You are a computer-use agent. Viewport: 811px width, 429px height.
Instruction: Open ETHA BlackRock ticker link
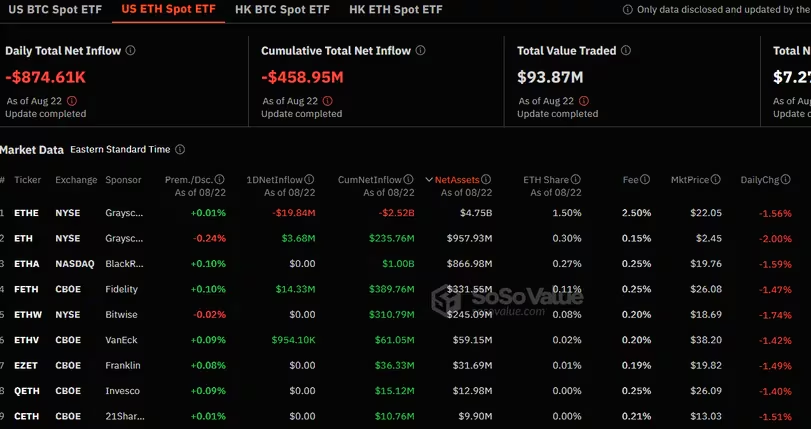[27, 264]
